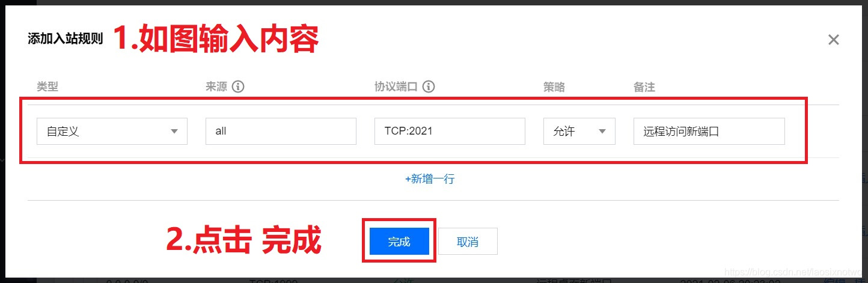Click the info icon next to 来源
The width and height of the screenshot is (868, 283).
238,87
